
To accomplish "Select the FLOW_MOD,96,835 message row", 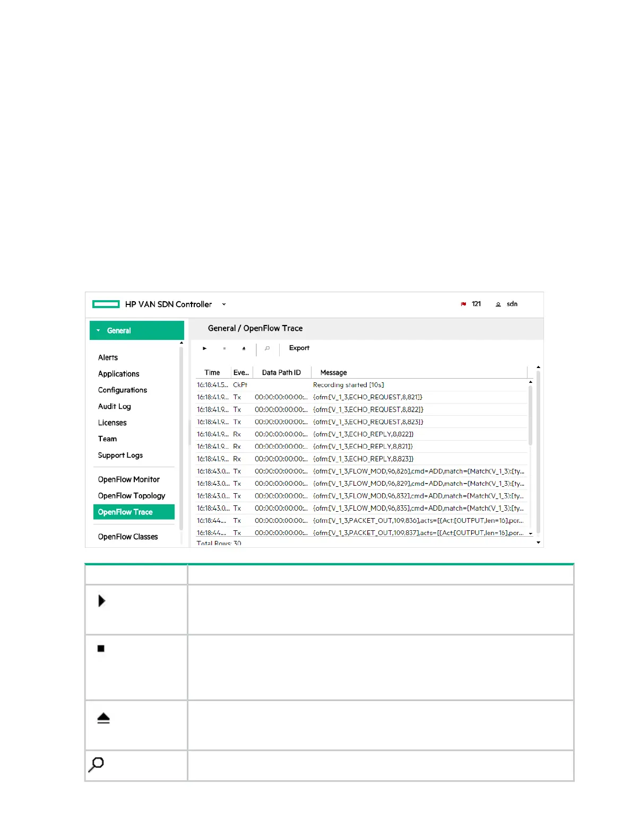I will coord(362,508).
